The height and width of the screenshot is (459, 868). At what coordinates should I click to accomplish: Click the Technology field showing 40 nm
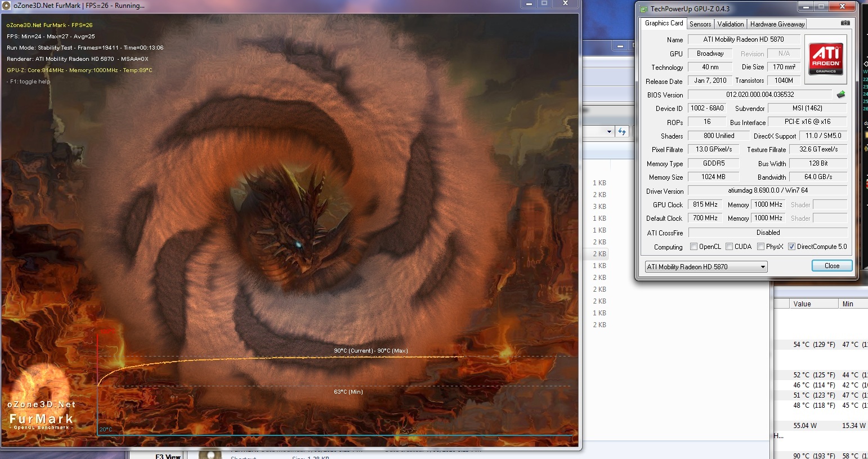pyautogui.click(x=710, y=67)
